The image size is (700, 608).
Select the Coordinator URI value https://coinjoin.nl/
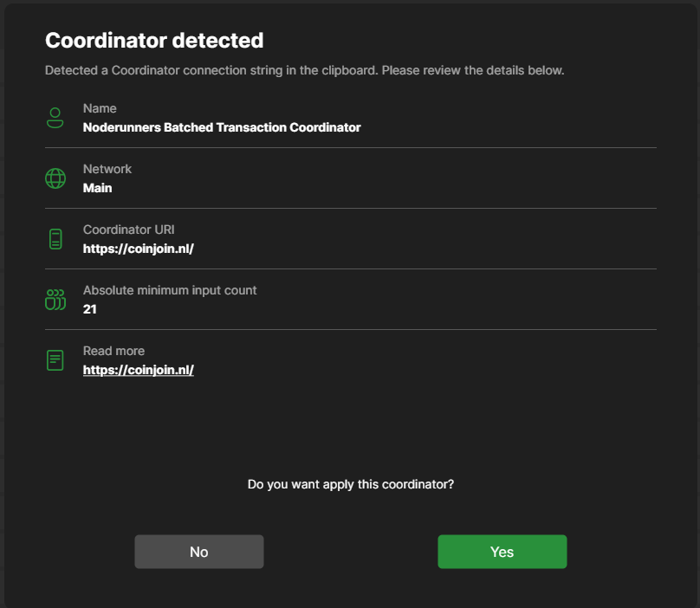[139, 249]
